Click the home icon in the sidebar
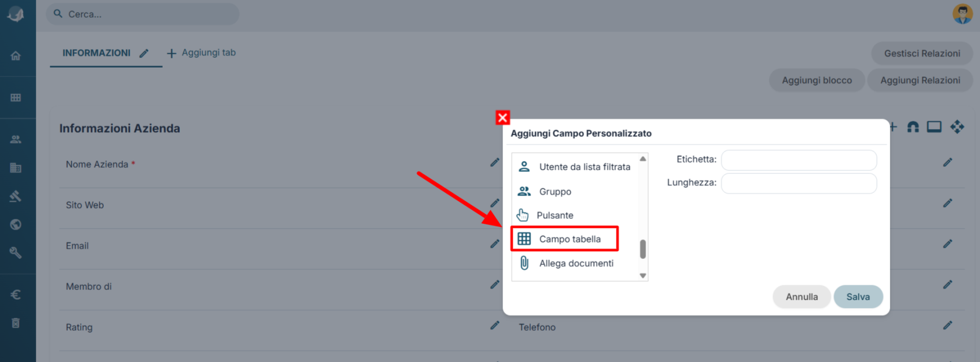The image size is (980, 362). [16, 56]
